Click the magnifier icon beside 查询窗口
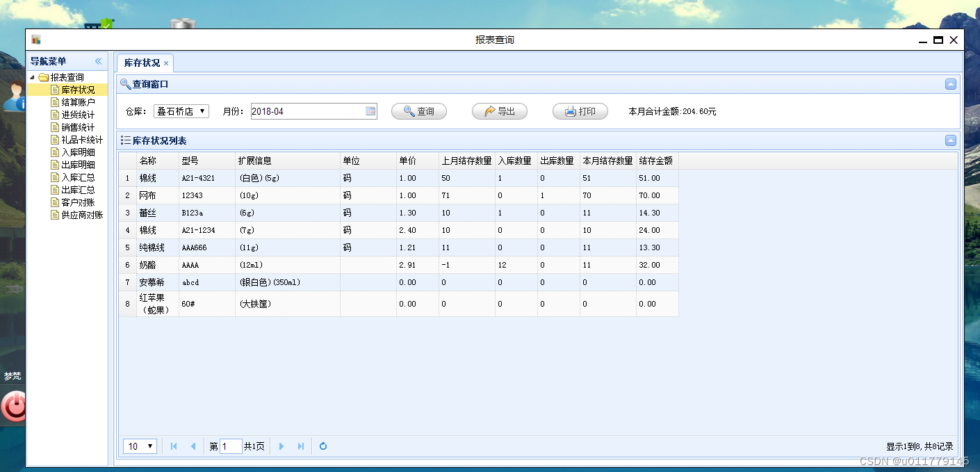 [124, 84]
